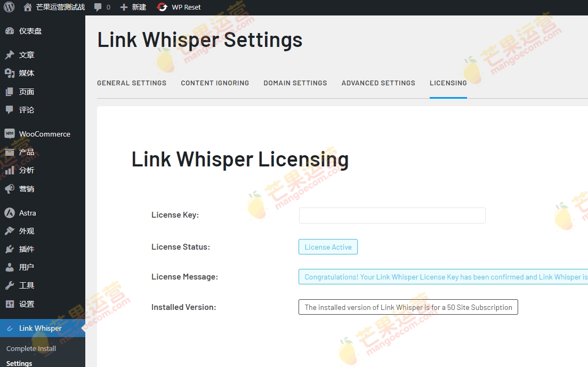The image size is (588, 367).
Task: Click inside the License Key input field
Action: pyautogui.click(x=392, y=215)
